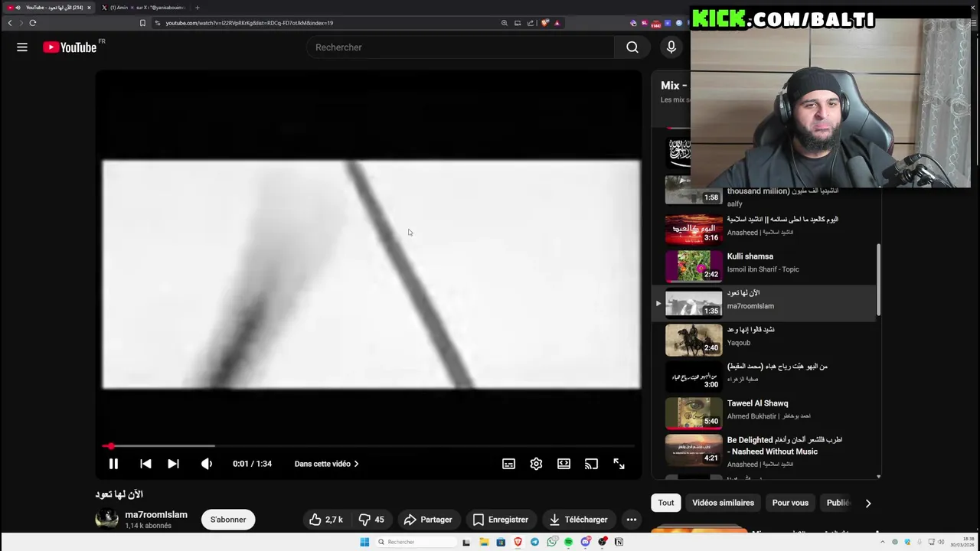The image size is (980, 551).
Task: Select the 'Tout' filter chip
Action: (666, 503)
